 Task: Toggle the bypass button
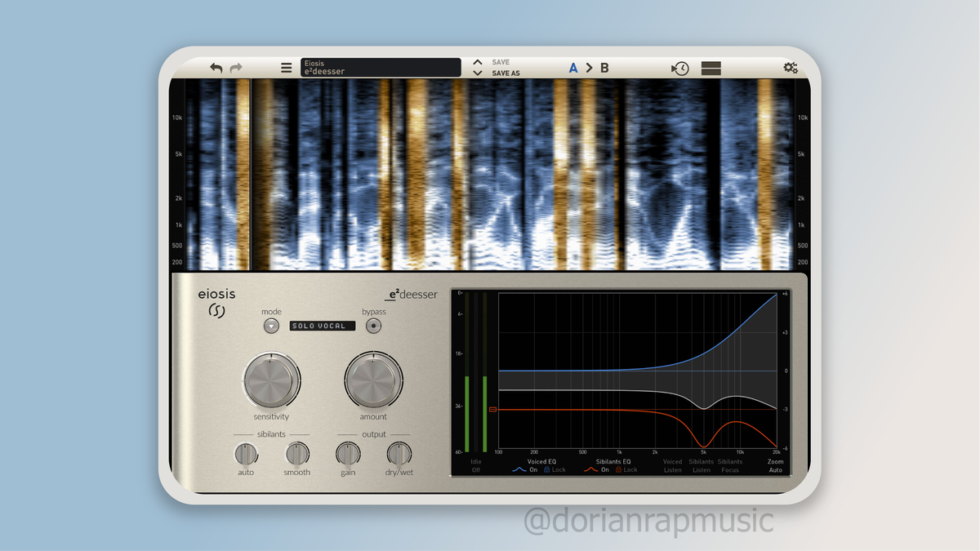coord(374,326)
